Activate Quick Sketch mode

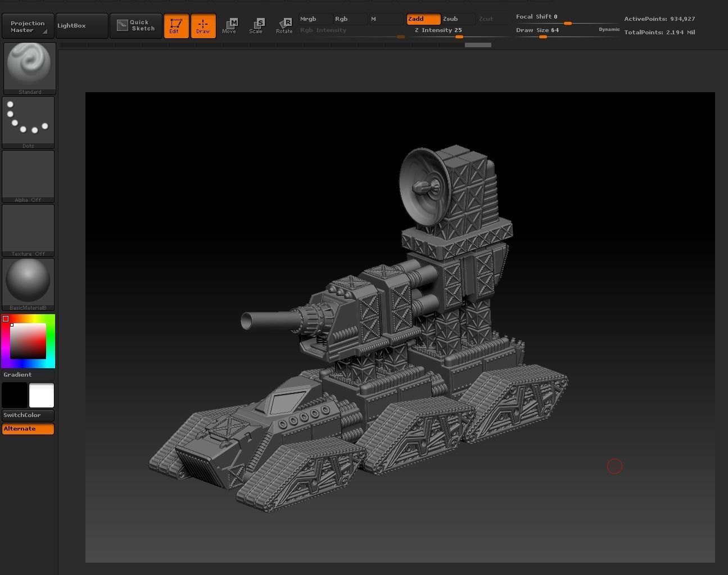pos(136,26)
